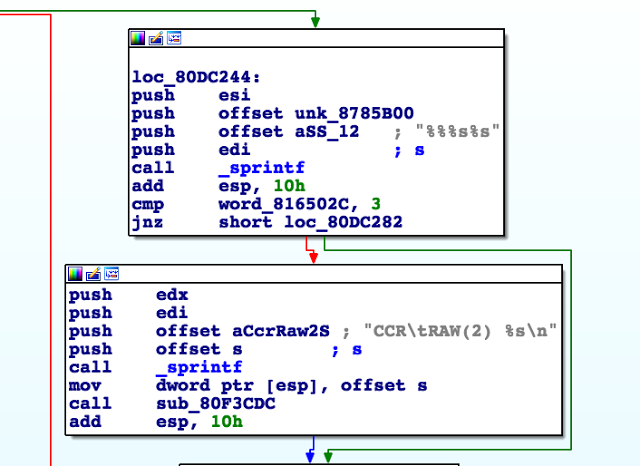
Task: Click add esp, 10h in the CCR RAW block
Action: pyautogui.click(x=156, y=422)
